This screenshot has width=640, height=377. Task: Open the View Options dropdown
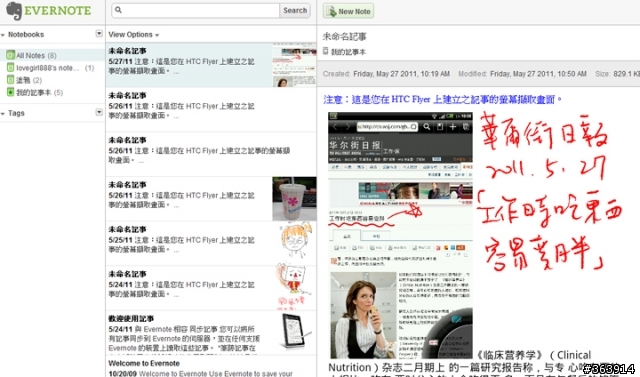[133, 35]
